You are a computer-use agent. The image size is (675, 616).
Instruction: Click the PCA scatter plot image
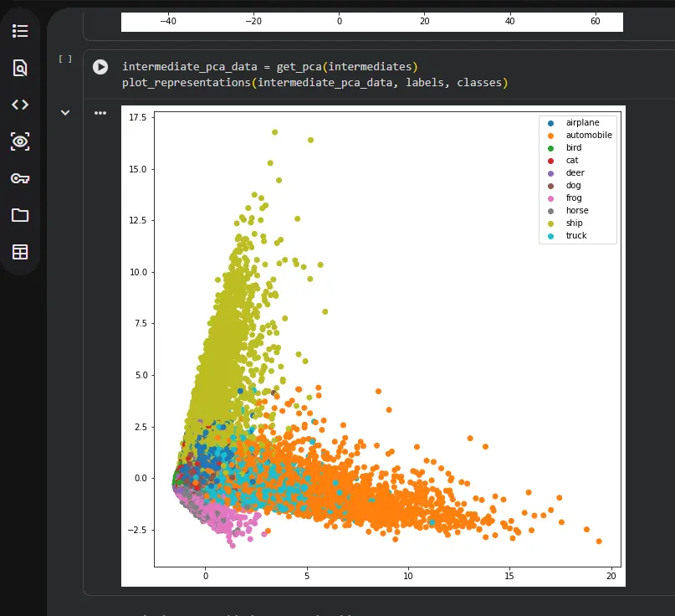373,346
